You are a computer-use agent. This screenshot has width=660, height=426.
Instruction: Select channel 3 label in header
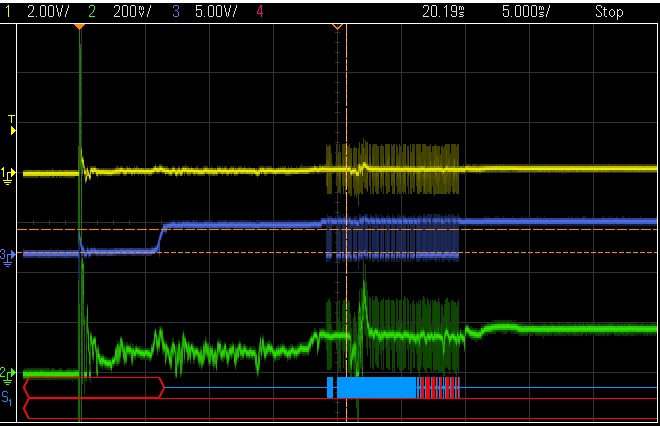pos(176,11)
